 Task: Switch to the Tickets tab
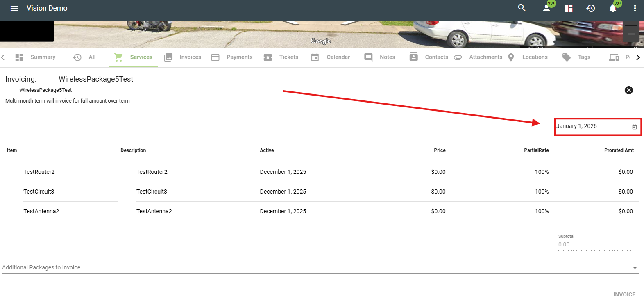[x=281, y=57]
